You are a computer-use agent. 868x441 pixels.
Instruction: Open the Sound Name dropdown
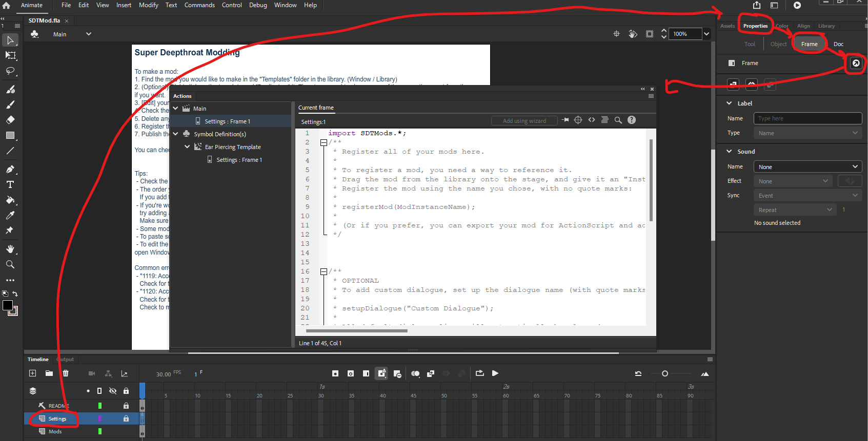coord(808,167)
